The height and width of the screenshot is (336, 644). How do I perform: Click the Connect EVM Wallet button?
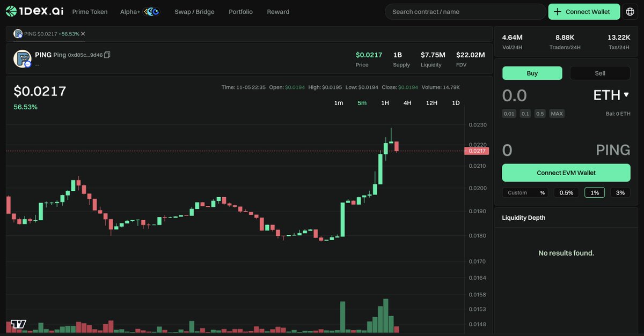coord(566,173)
